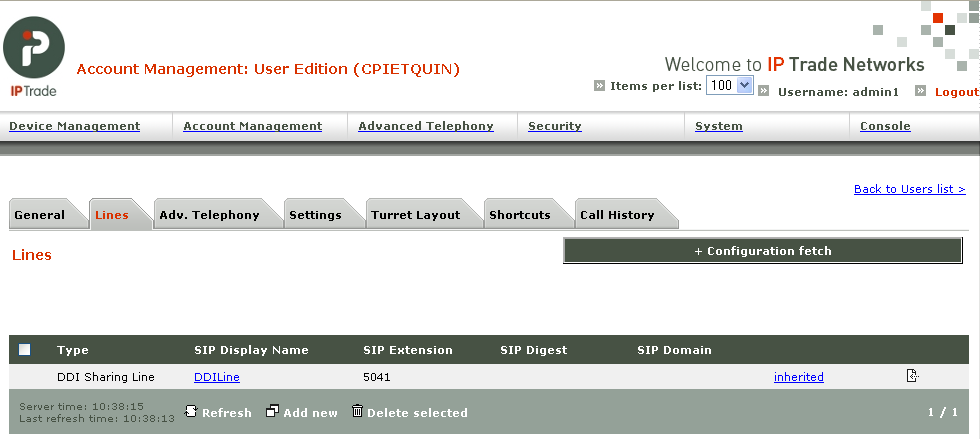Expand the Configuration fetch section
Viewport: 980px width, 439px height.
coord(762,251)
